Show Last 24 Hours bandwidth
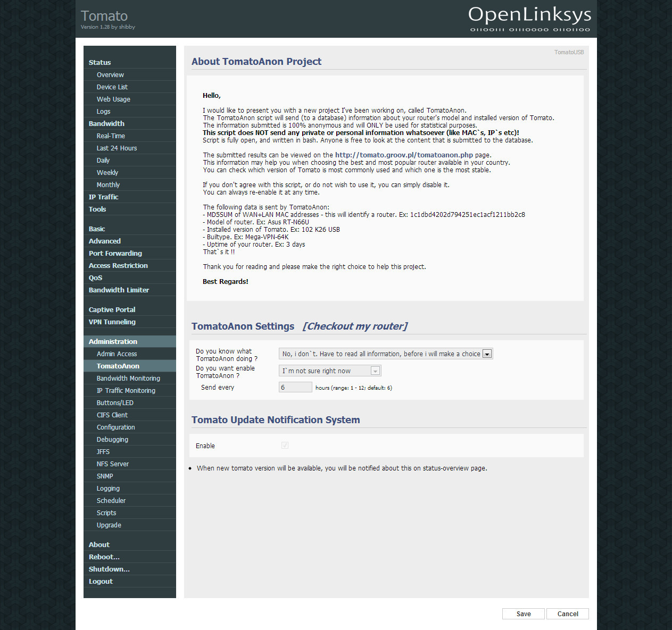The height and width of the screenshot is (630, 672). click(129, 148)
